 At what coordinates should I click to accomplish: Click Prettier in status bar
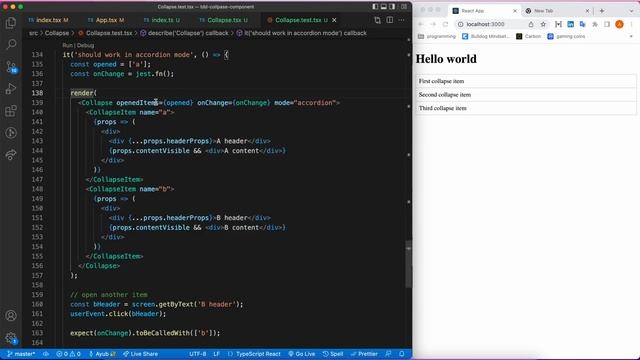click(x=364, y=354)
